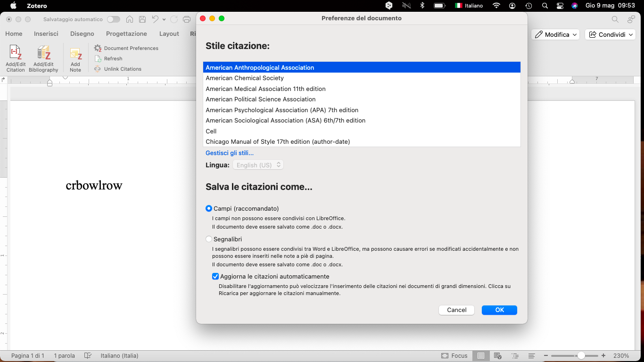
Task: Open the Condividi dropdown
Action: coord(610,34)
